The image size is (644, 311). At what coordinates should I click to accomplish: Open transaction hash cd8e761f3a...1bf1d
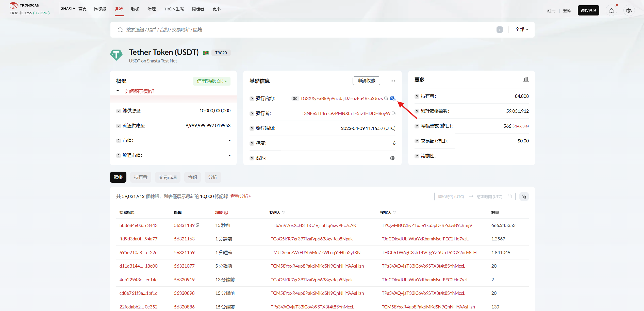pos(138,293)
